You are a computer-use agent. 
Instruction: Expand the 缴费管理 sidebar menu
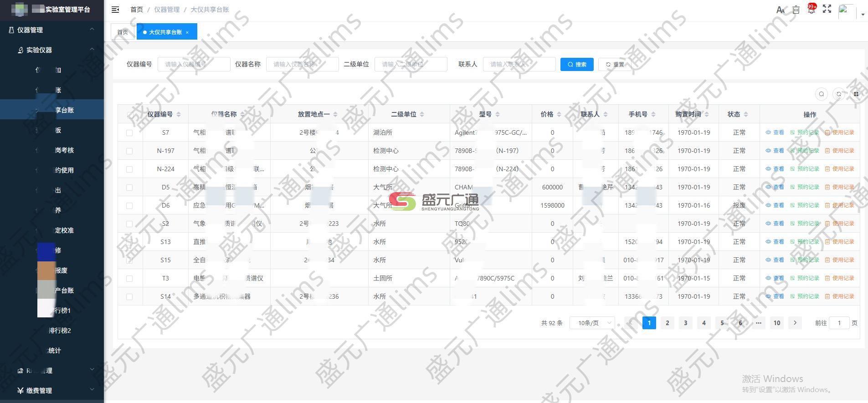coord(52,390)
